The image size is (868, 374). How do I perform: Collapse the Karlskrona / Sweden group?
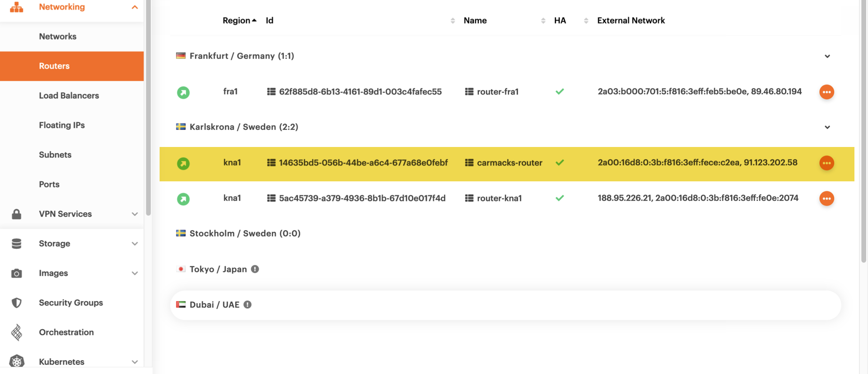(827, 128)
